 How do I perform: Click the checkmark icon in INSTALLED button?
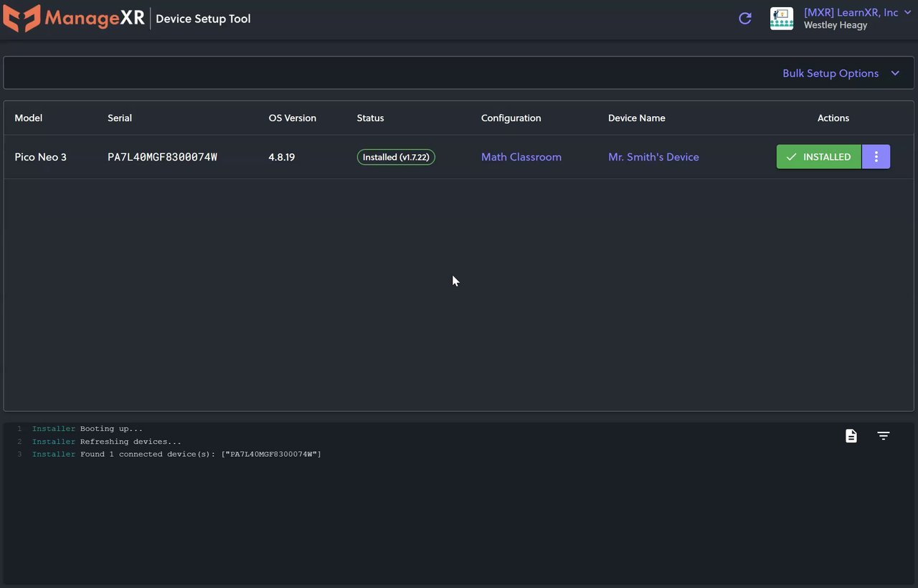(x=791, y=157)
